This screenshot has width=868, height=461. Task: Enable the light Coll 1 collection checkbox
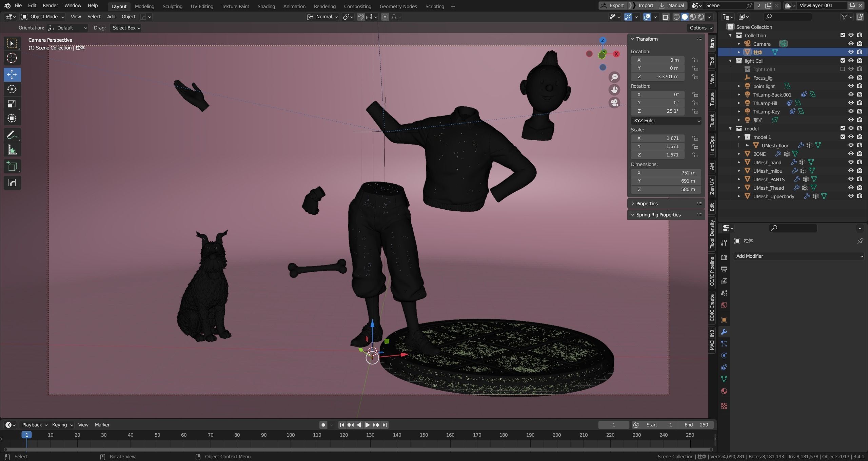(x=843, y=69)
